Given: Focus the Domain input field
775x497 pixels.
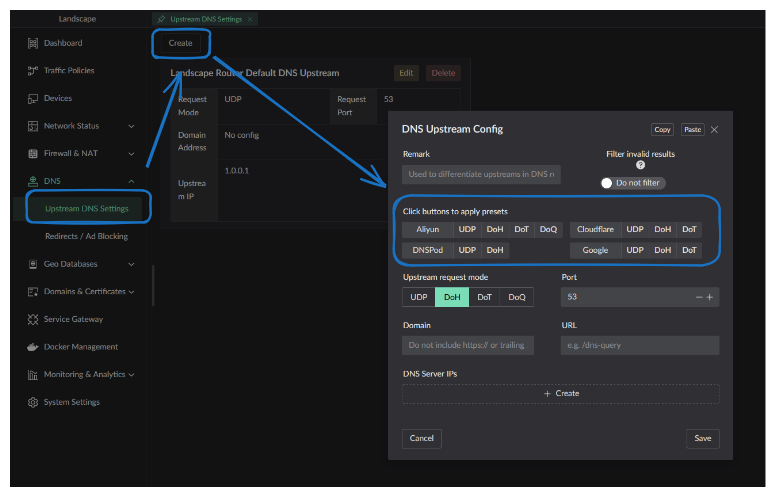Looking at the screenshot, I should pos(468,345).
